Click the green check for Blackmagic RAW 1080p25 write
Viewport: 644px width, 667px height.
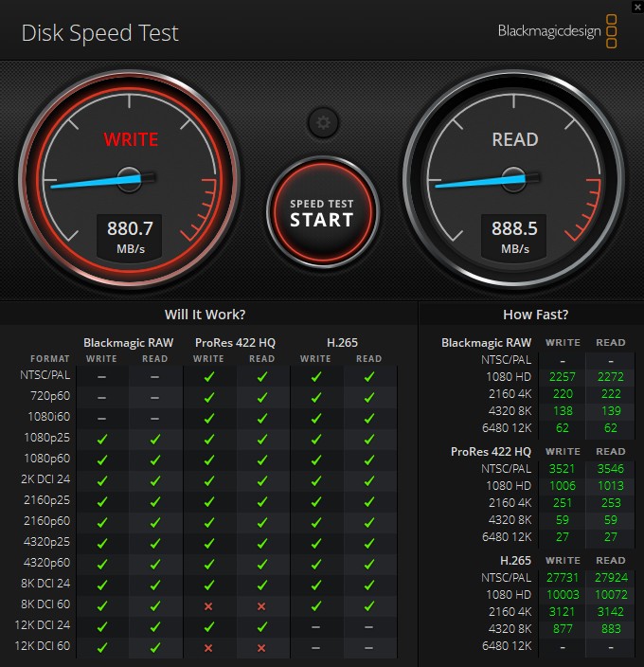coord(101,439)
